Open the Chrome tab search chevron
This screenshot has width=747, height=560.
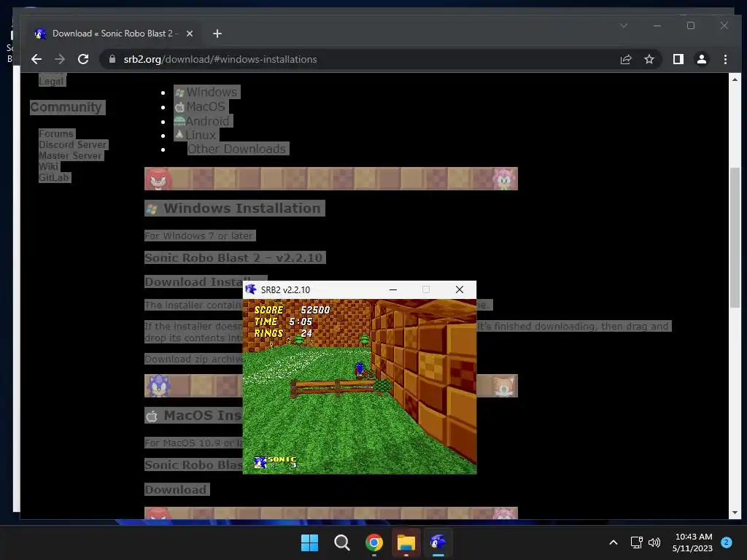pyautogui.click(x=624, y=26)
